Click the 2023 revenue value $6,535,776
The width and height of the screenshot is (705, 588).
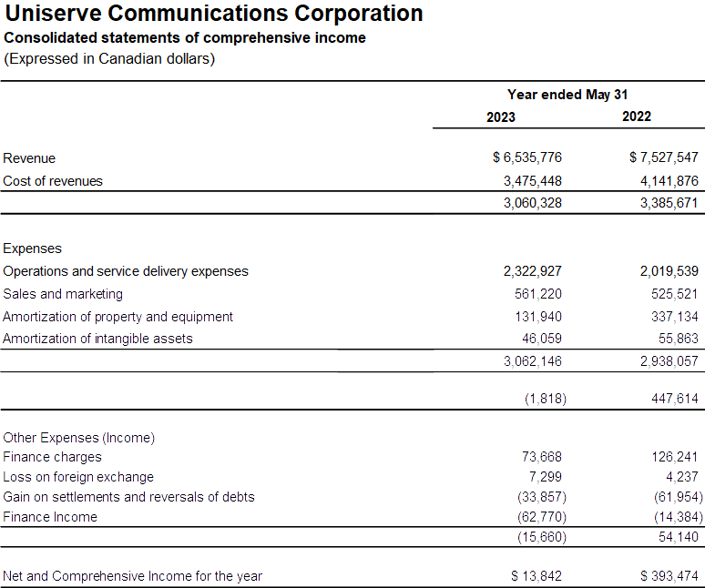click(x=527, y=158)
